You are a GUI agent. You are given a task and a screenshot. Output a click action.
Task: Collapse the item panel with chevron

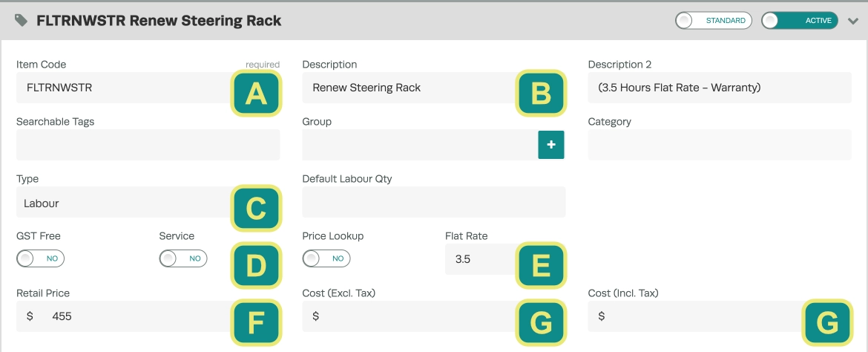tap(852, 21)
